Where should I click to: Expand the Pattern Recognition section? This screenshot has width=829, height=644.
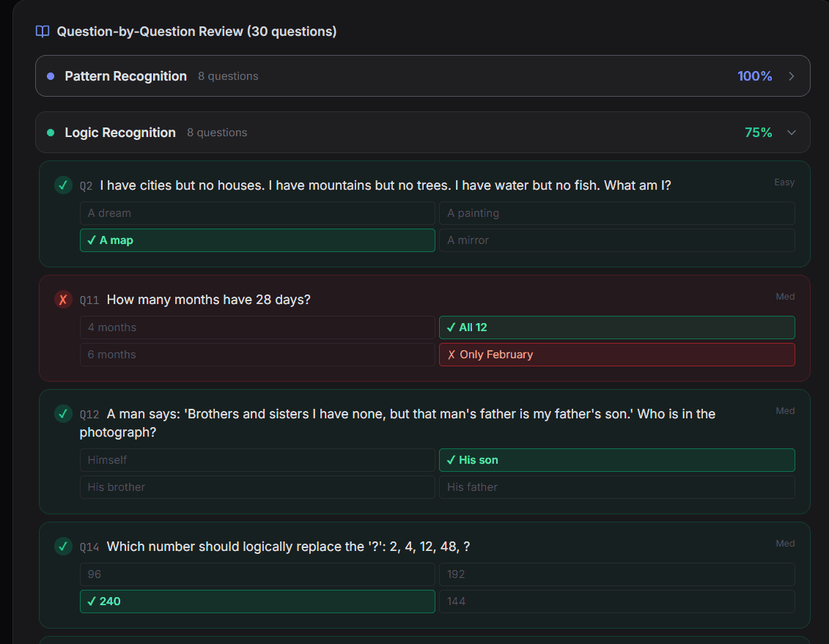[791, 75]
